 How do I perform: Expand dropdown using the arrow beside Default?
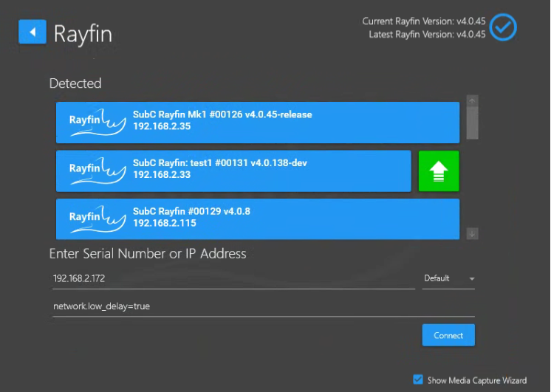click(x=471, y=279)
